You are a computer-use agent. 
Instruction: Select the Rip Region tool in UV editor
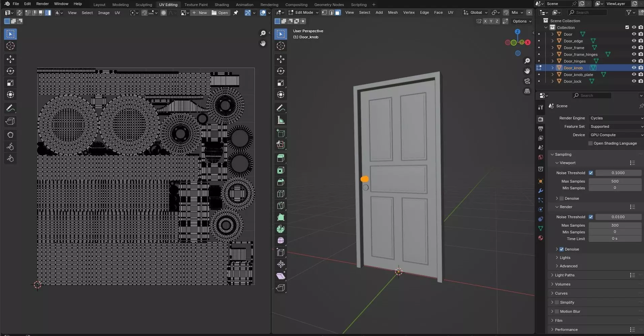click(x=10, y=121)
